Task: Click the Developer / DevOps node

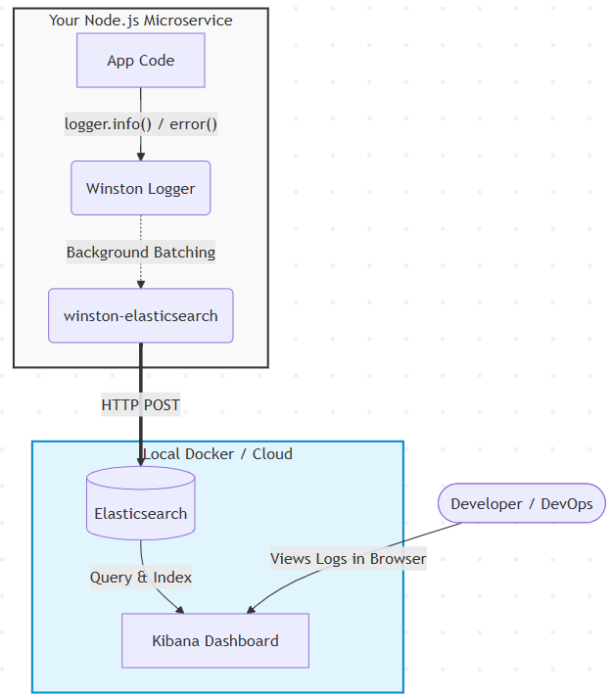Action: pos(521,503)
